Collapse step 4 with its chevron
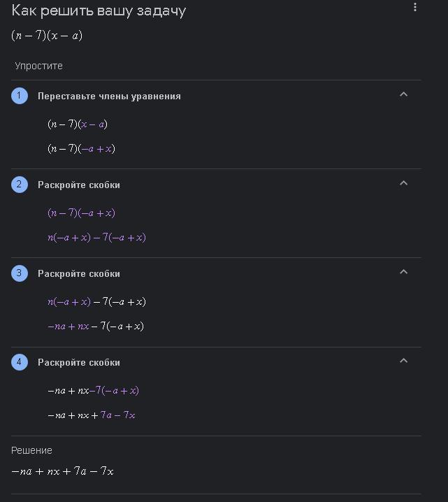 coord(403,361)
